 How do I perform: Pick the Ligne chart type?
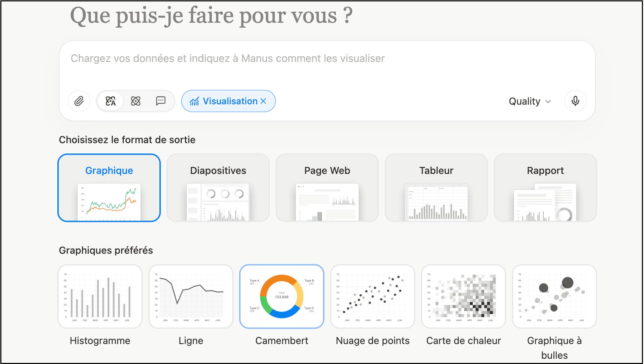(x=191, y=296)
